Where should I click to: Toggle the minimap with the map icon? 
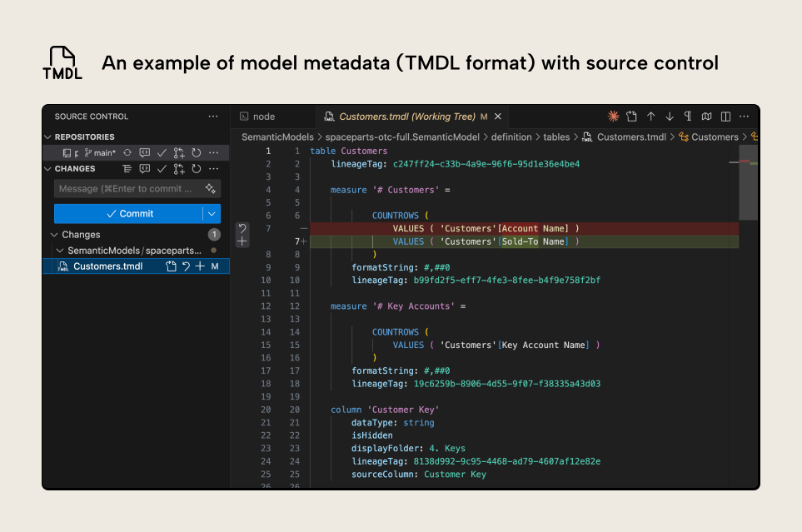point(708,117)
